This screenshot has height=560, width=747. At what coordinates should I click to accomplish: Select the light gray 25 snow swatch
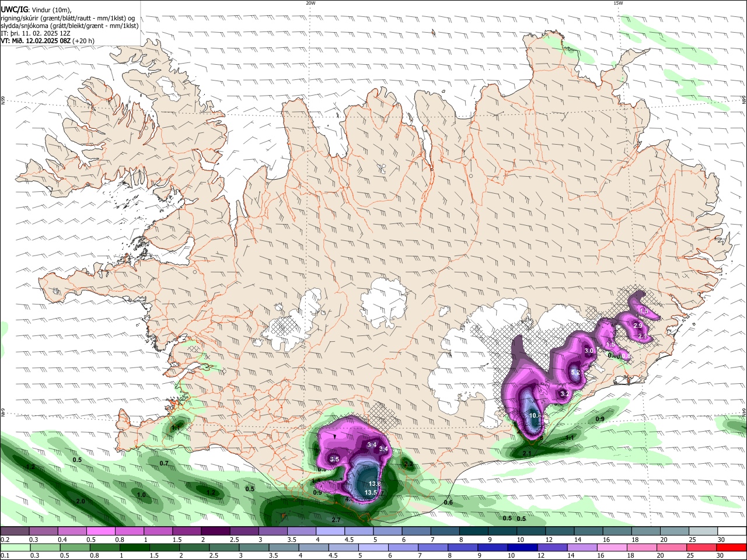(703, 531)
